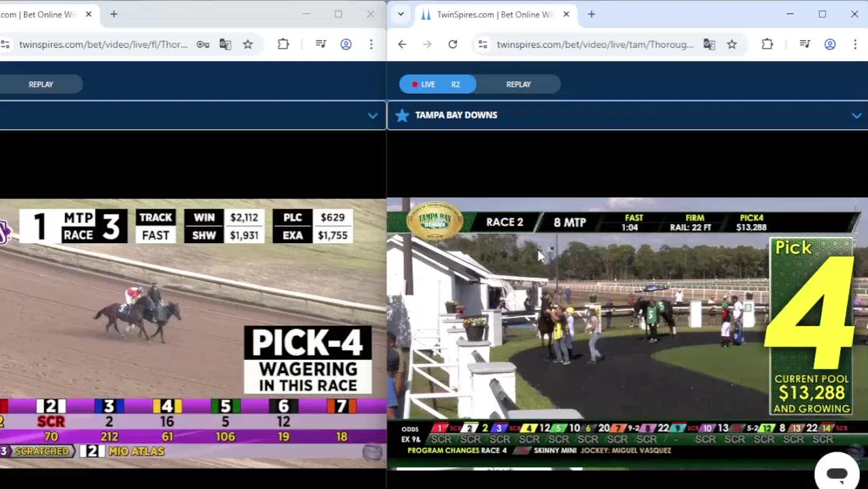Select the TwinSpires.com tab in right window
The image size is (868, 489).
(495, 14)
